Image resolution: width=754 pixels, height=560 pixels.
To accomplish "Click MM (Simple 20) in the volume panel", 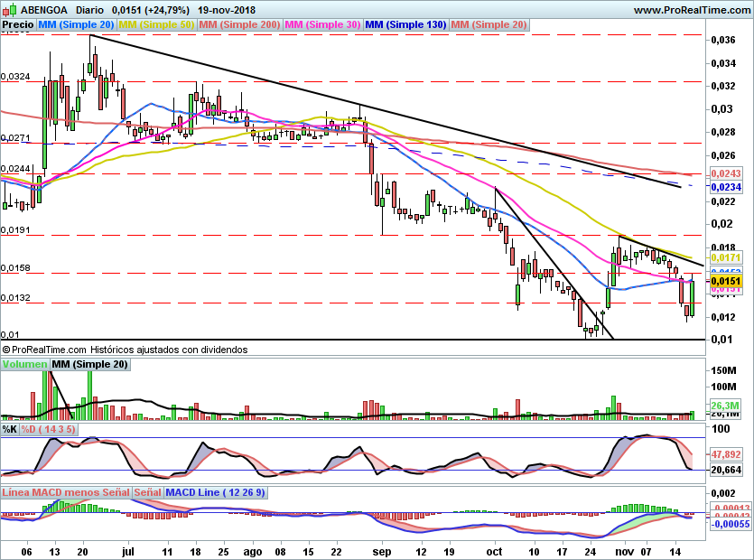I will pos(89,365).
